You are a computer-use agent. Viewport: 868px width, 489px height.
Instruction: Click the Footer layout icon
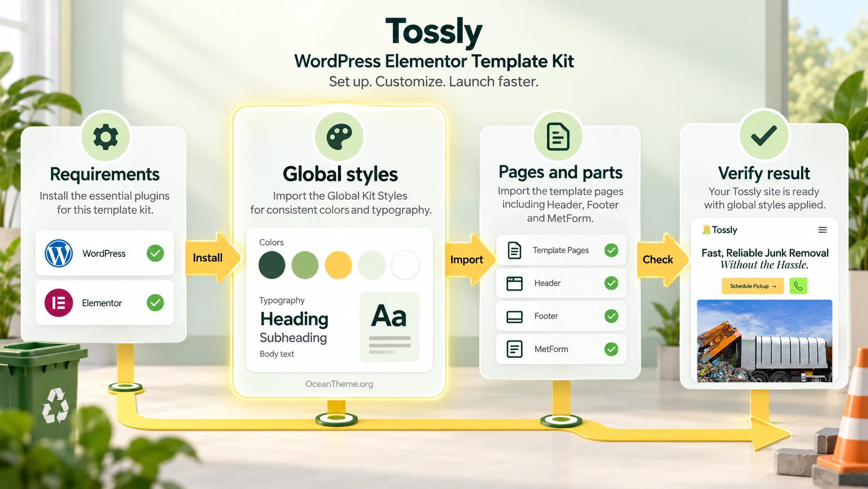(x=514, y=316)
